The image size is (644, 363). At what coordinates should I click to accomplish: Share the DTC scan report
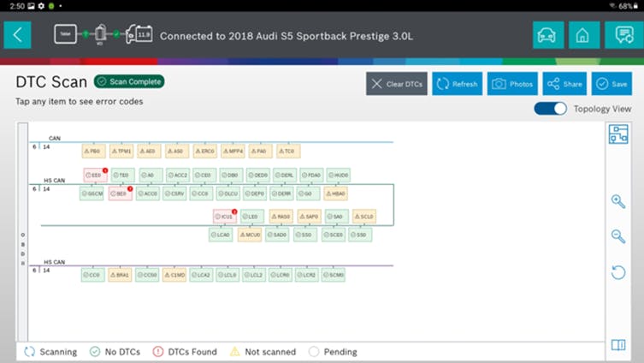[564, 84]
